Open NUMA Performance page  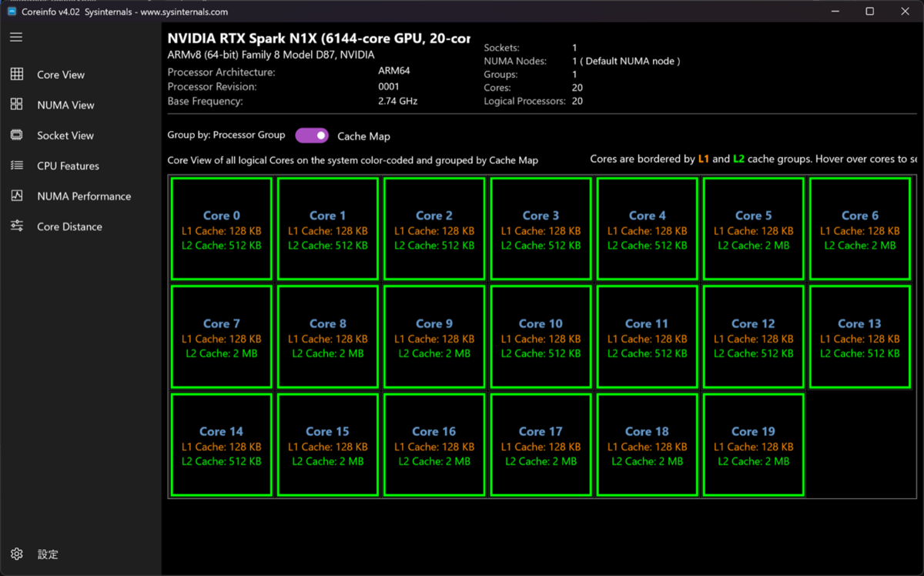(x=81, y=196)
